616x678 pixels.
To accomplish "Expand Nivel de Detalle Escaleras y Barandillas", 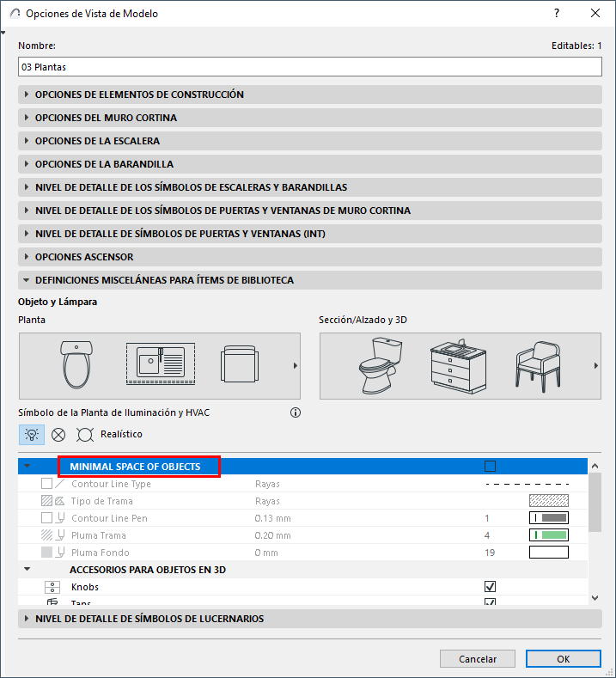I will click(x=310, y=187).
